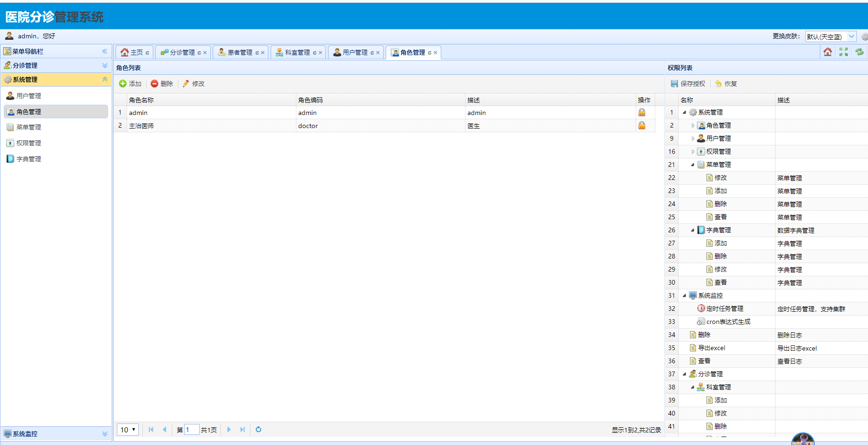Click the 系统监控 monitor icon in permission tree
The image size is (868, 445).
tap(693, 295)
